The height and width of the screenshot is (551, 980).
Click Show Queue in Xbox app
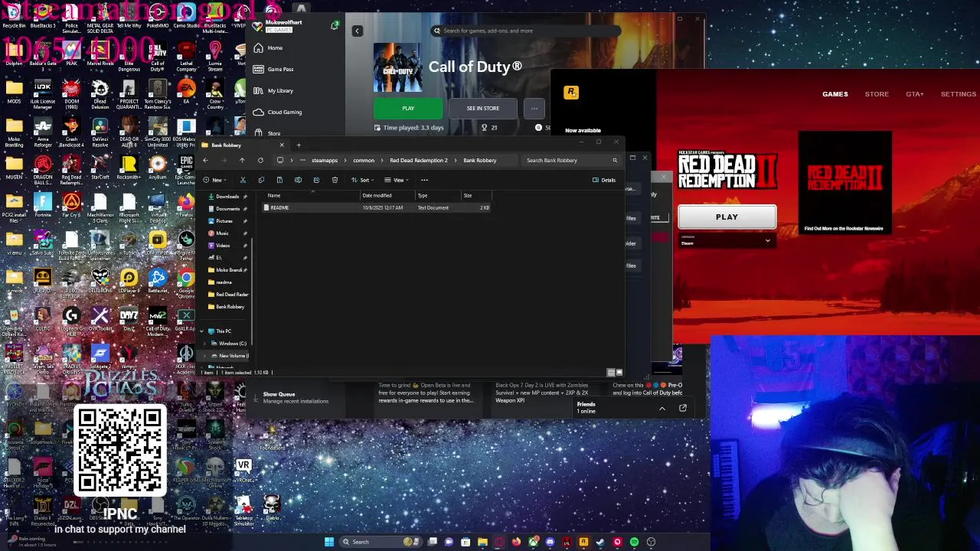pyautogui.click(x=291, y=397)
